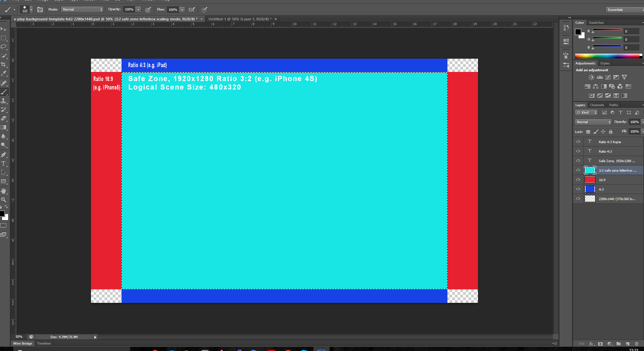Hide the 3:2 safe zone letterbox layer
Image resolution: width=644 pixels, height=351 pixels.
[578, 170]
